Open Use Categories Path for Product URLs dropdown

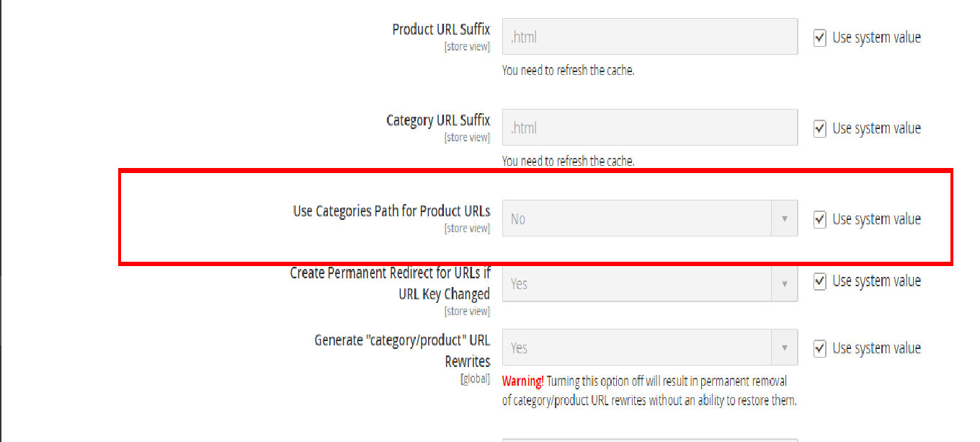click(x=649, y=218)
